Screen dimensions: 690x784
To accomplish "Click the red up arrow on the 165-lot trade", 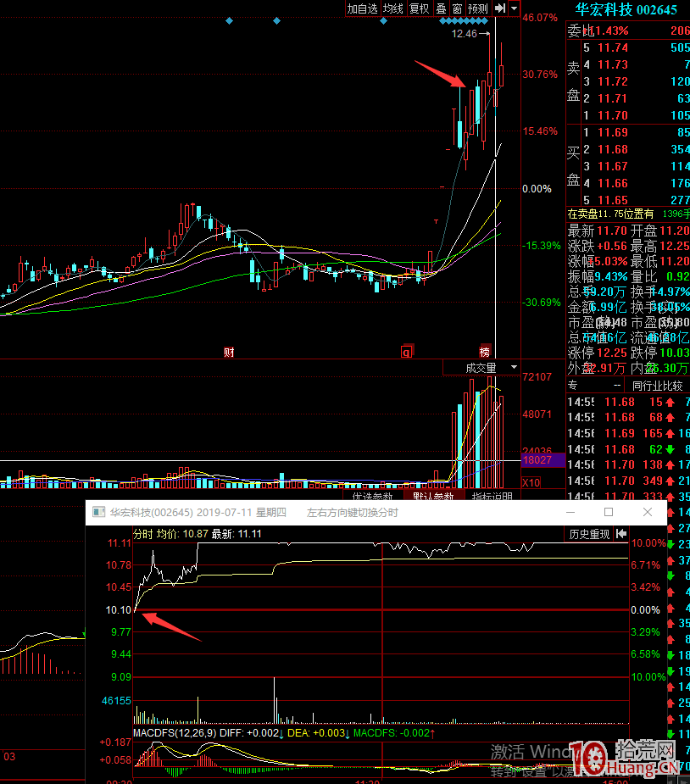I will 670,433.
